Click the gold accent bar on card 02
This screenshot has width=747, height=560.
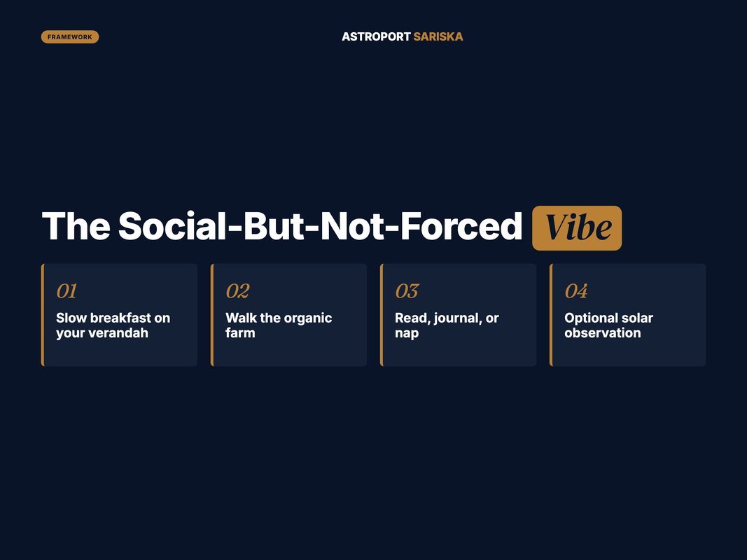212,315
